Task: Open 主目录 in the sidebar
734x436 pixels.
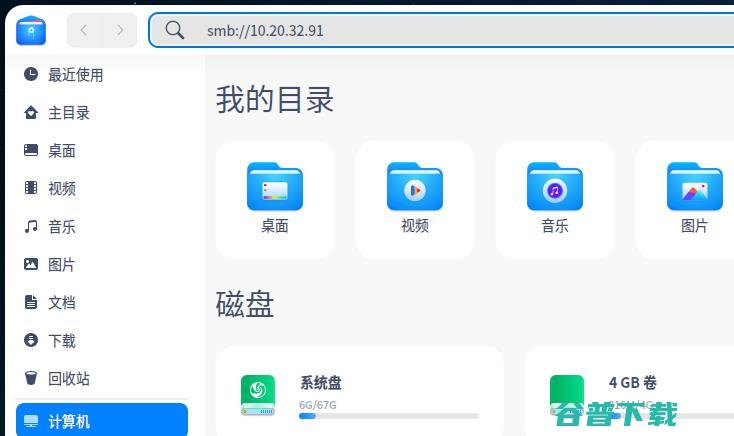Action: click(102, 113)
